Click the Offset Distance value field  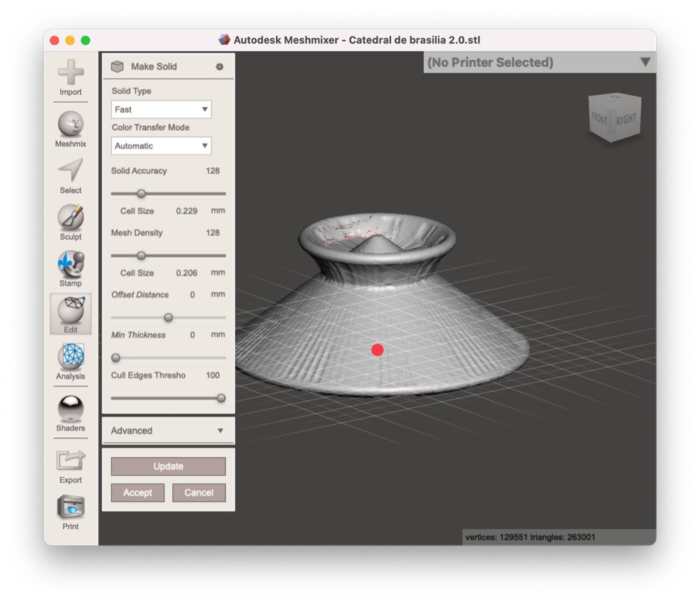192,295
